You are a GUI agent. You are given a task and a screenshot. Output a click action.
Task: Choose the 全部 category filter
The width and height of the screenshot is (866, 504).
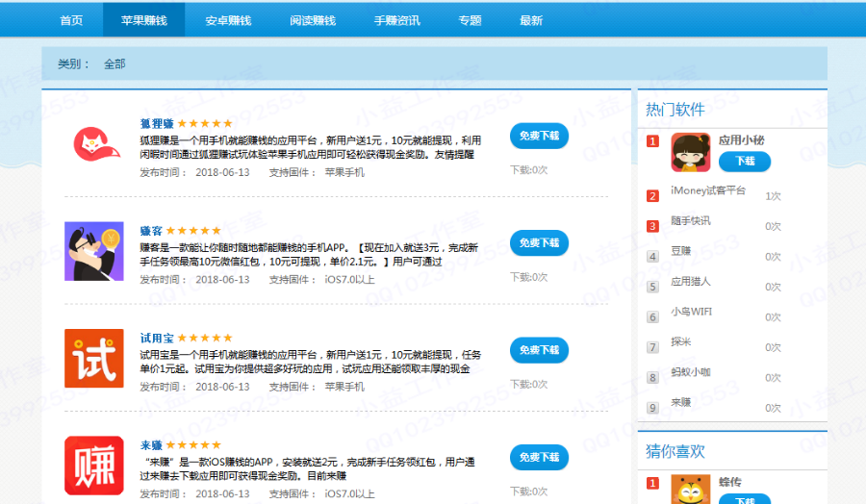[115, 64]
